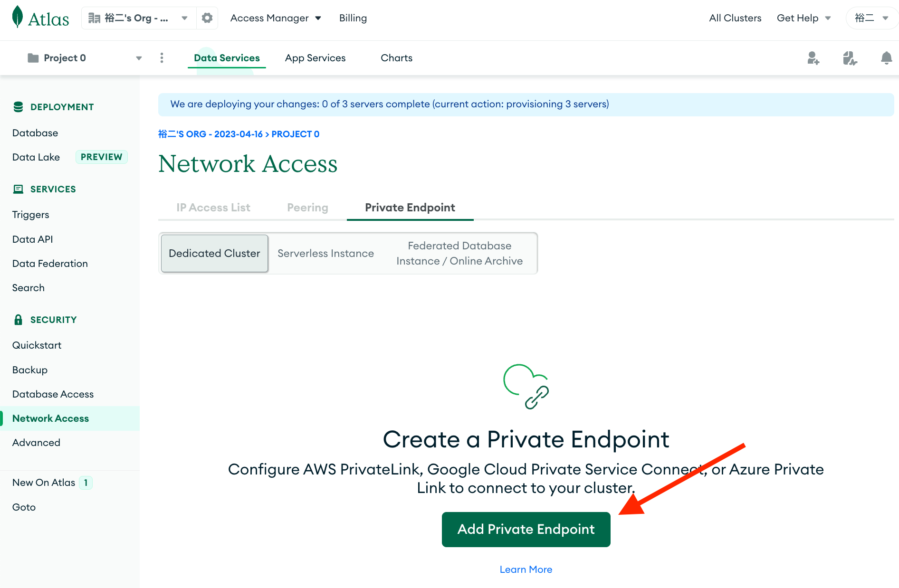Image resolution: width=899 pixels, height=588 pixels.
Task: Open the Learn More link
Action: coord(526,569)
